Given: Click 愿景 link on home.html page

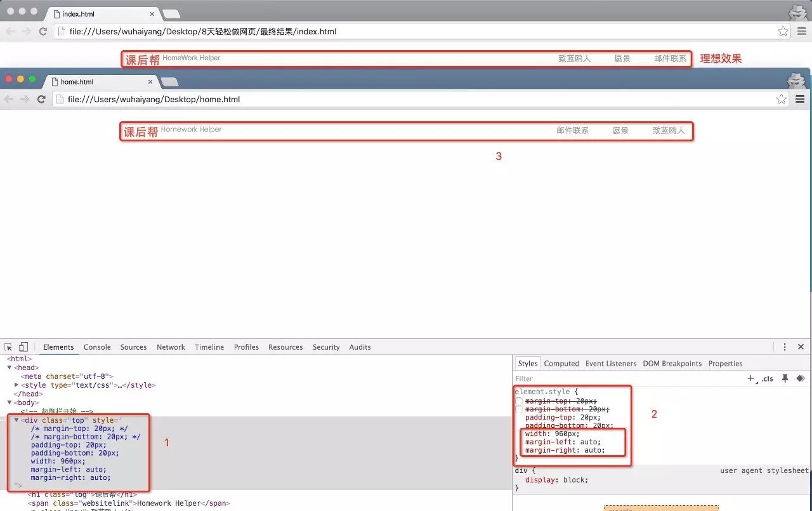Looking at the screenshot, I should pyautogui.click(x=620, y=130).
